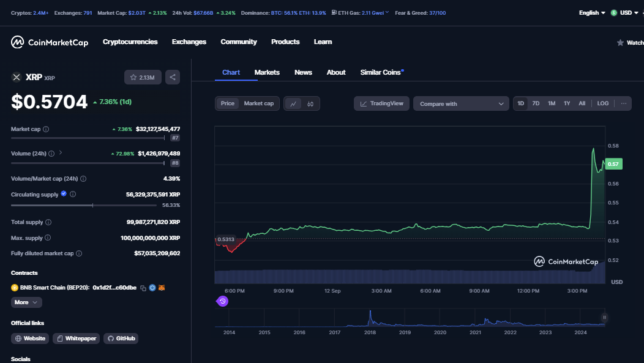This screenshot has width=644, height=363.
Task: Click the Cryptos: 2.4M+ link in top bar
Action: [29, 13]
